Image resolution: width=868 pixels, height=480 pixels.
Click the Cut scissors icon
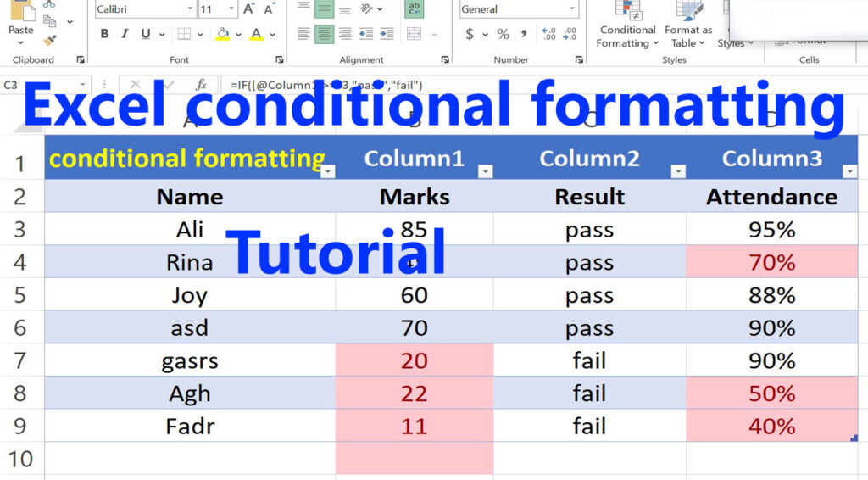(x=49, y=4)
